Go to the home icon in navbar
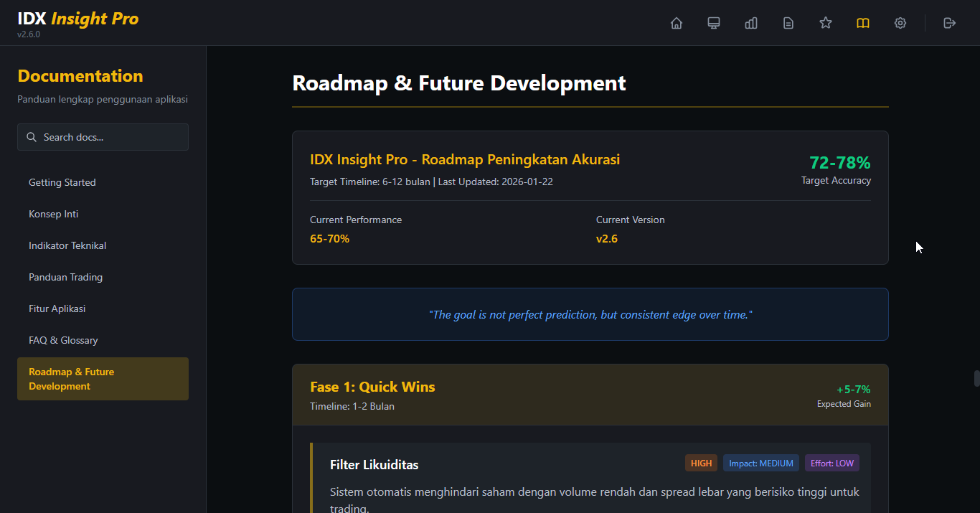The height and width of the screenshot is (513, 980). coord(677,23)
